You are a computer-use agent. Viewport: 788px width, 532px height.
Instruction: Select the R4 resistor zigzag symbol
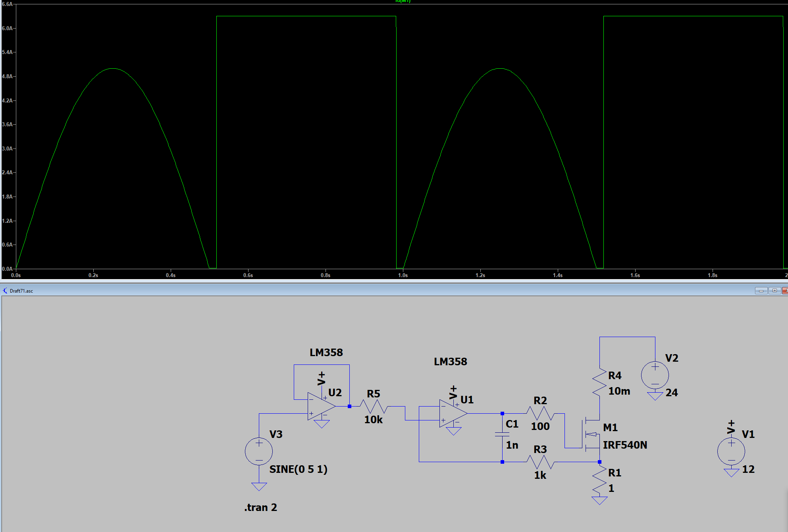click(599, 382)
